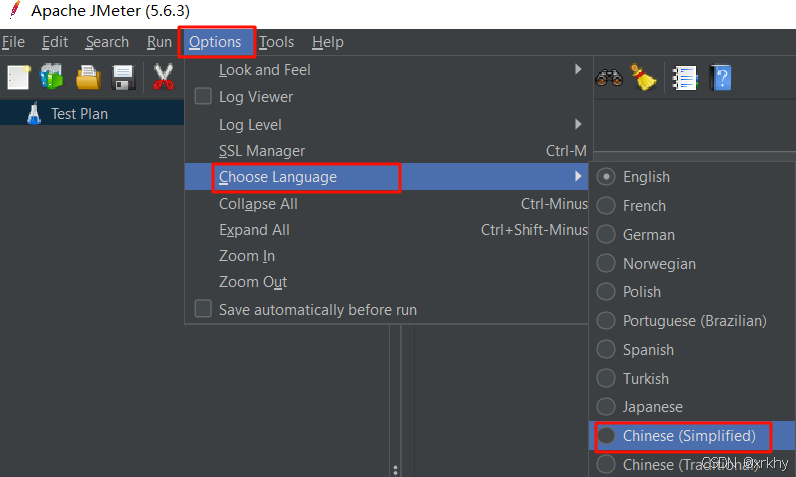Viewport: 796px width, 477px height.
Task: Click the New test plan icon
Action: 18,77
